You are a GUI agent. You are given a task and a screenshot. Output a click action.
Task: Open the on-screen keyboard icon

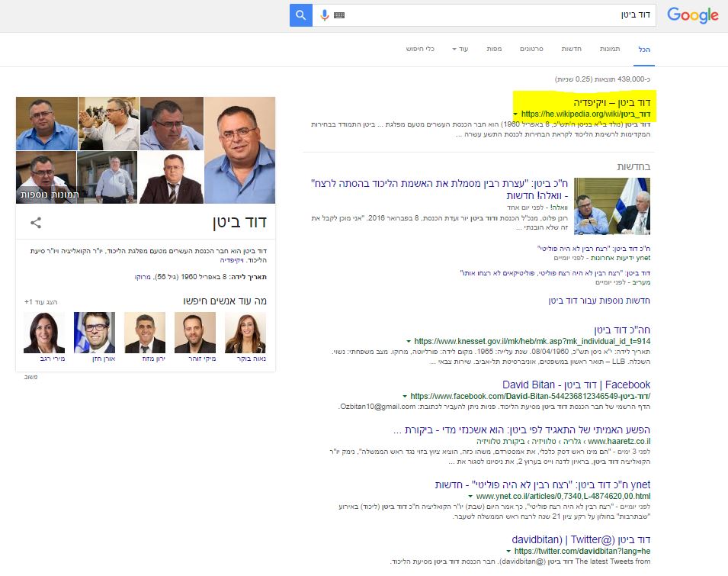pyautogui.click(x=339, y=15)
